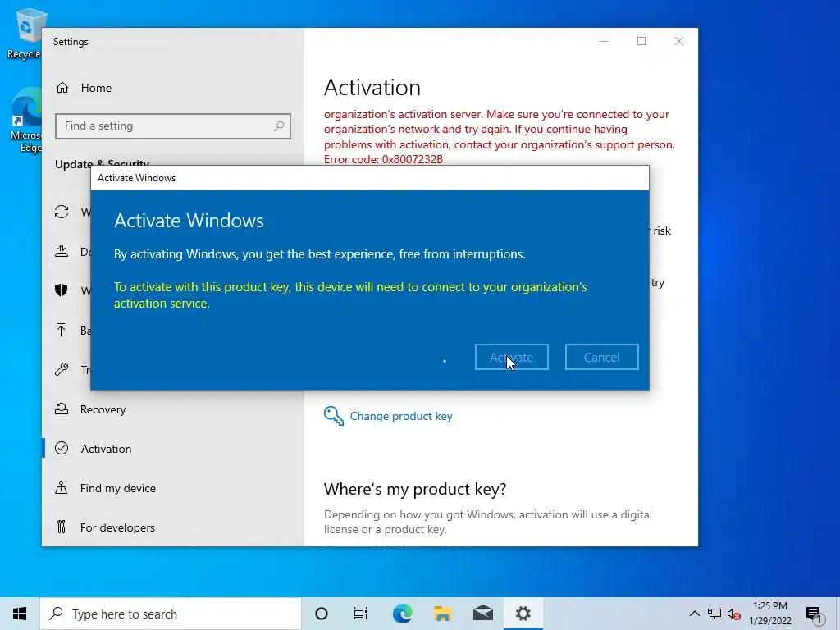Click the Backup upward arrow icon
Image resolution: width=840 pixels, height=630 pixels.
tap(62, 330)
